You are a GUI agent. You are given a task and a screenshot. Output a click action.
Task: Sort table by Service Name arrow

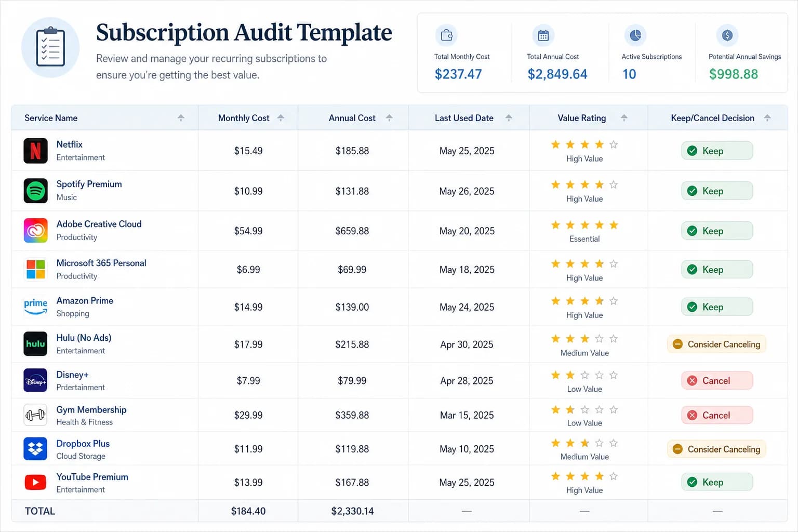181,118
